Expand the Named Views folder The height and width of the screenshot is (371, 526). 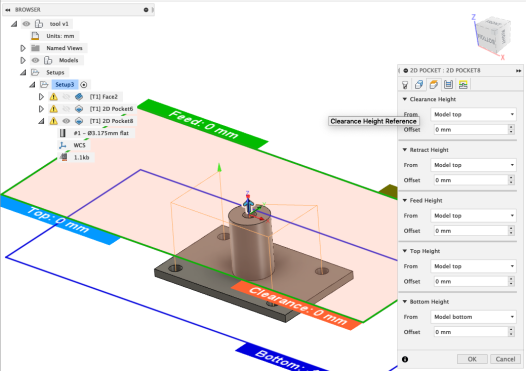23,48
